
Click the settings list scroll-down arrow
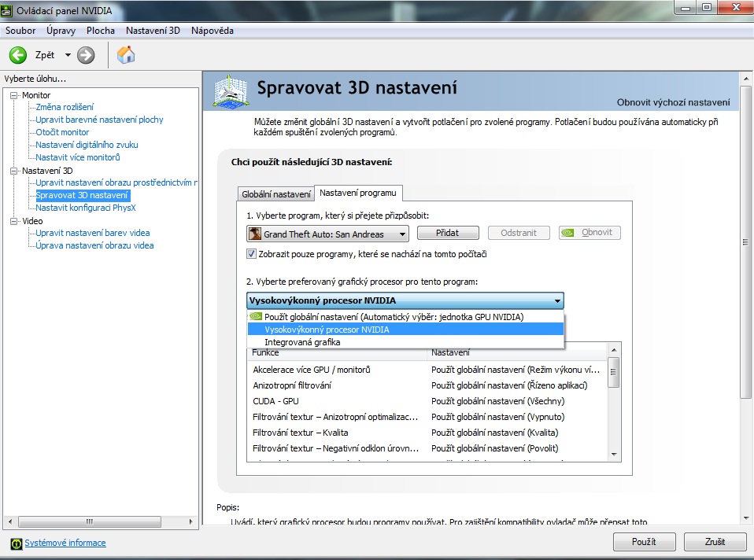tap(614, 455)
